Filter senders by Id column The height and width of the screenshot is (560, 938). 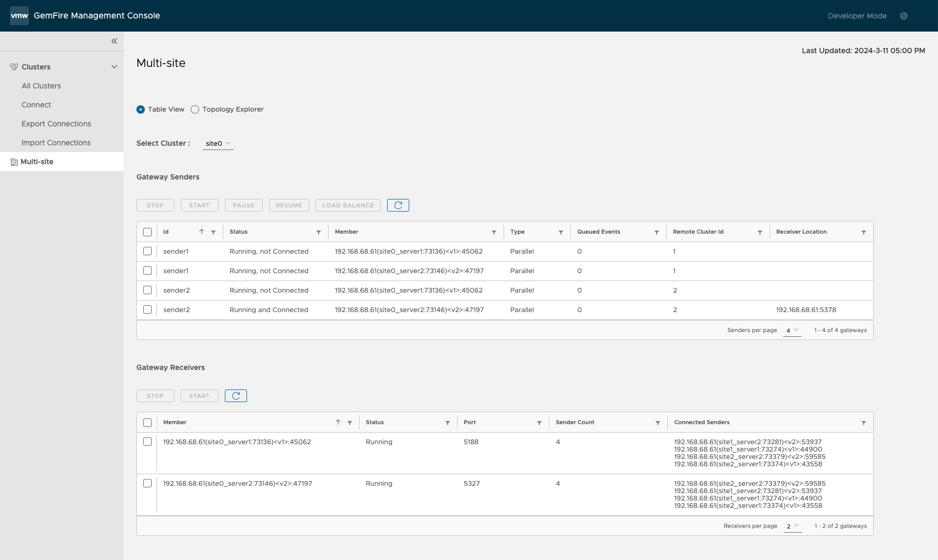pos(213,232)
